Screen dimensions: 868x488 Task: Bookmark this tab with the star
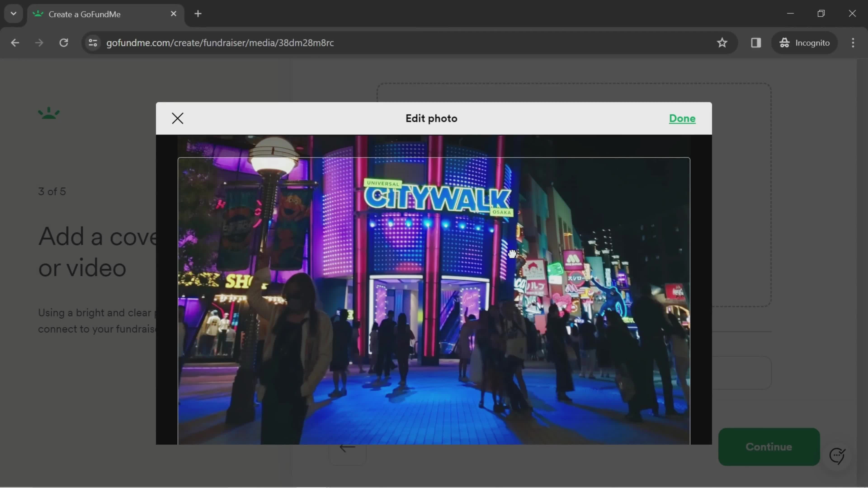(x=722, y=43)
